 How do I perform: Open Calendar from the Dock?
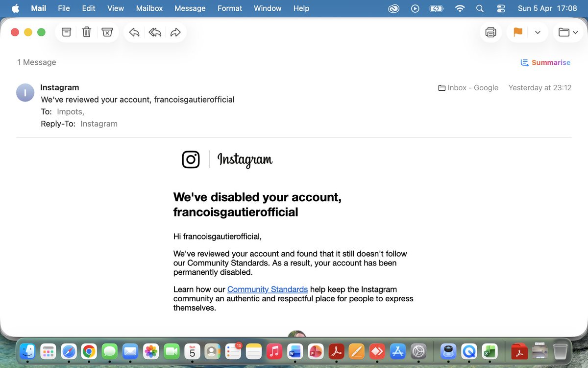(192, 351)
